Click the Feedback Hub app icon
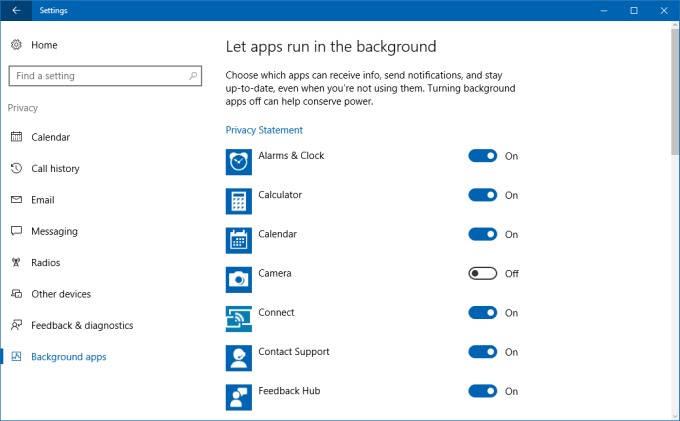 (x=239, y=398)
